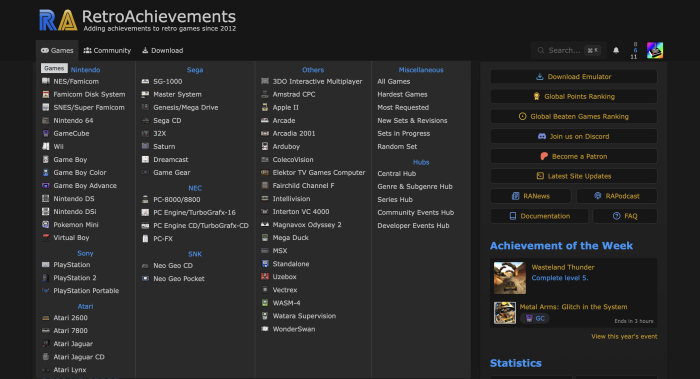The image size is (700, 379).
Task: Open the notifications bell icon
Action: click(x=616, y=50)
